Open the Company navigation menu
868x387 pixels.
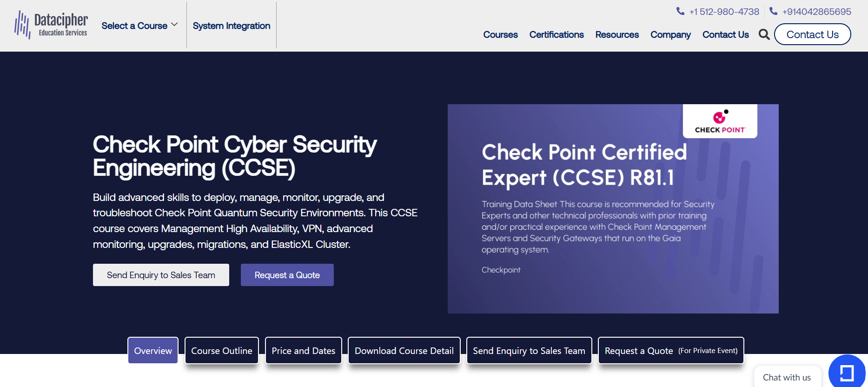(670, 34)
